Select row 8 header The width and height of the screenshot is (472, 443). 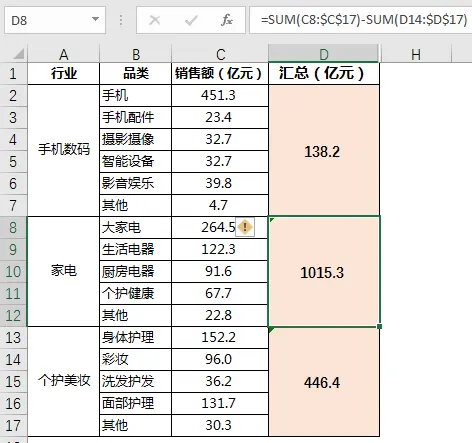coord(13,227)
